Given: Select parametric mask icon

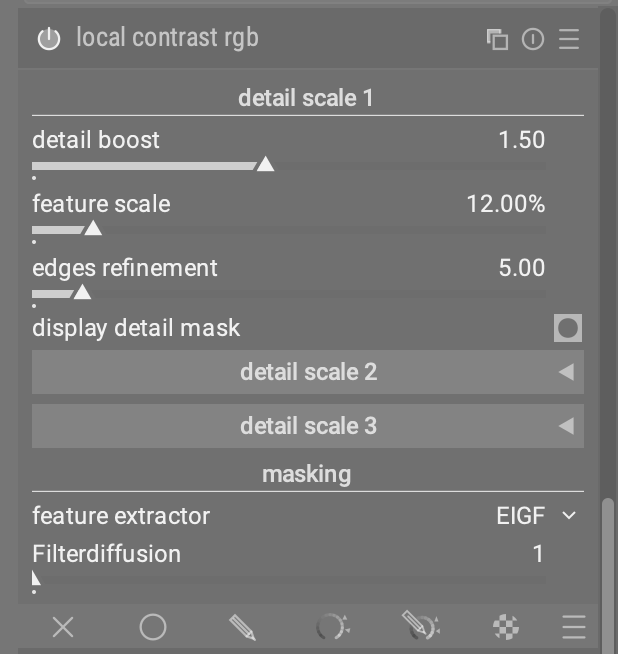Looking at the screenshot, I should pos(332,626).
